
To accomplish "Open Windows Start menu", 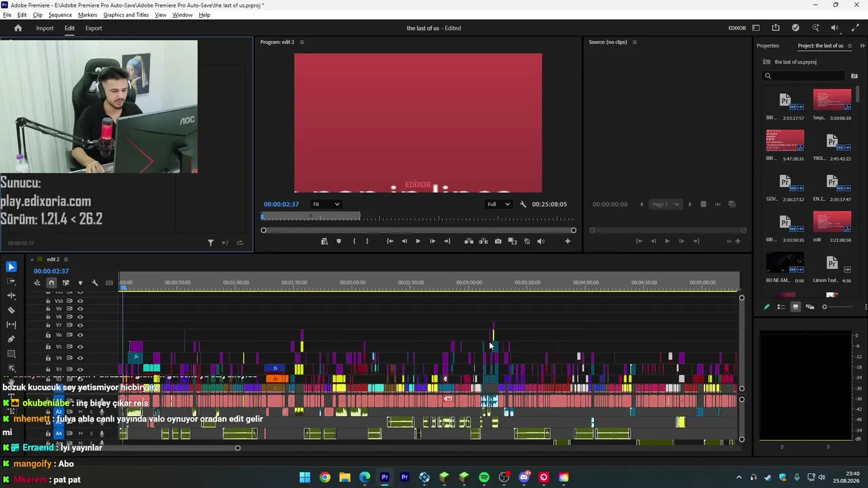I will coord(305,477).
